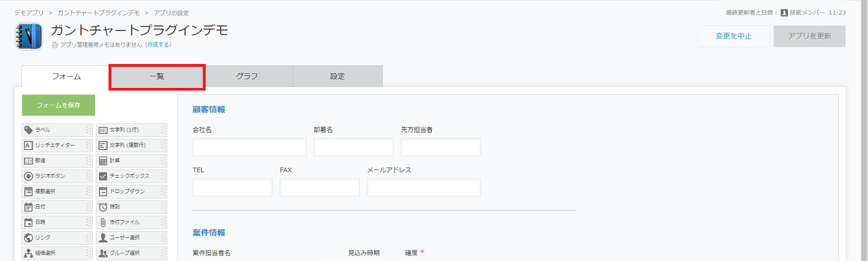The image size is (868, 261).
Task: Click the 作成する memo link
Action: 158,45
